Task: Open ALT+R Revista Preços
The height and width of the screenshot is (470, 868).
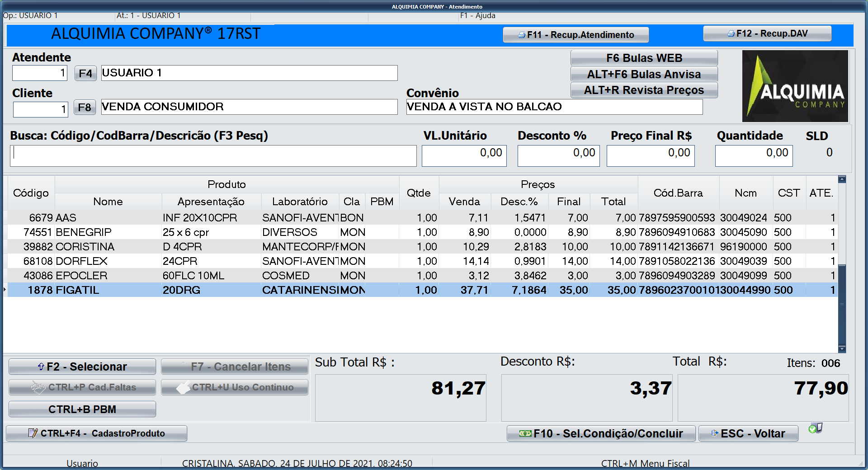Action: 644,90
